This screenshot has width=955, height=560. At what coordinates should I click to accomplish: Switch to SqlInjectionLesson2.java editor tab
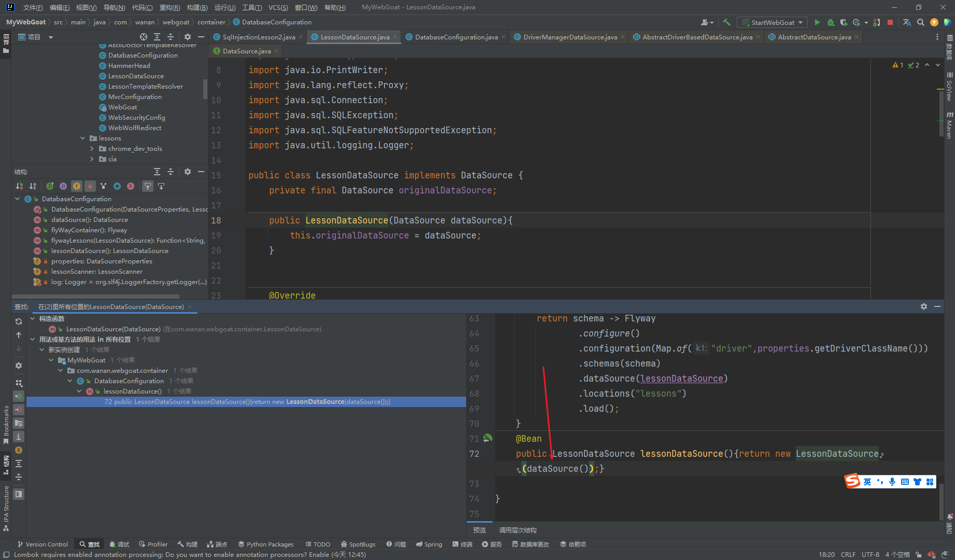point(258,37)
